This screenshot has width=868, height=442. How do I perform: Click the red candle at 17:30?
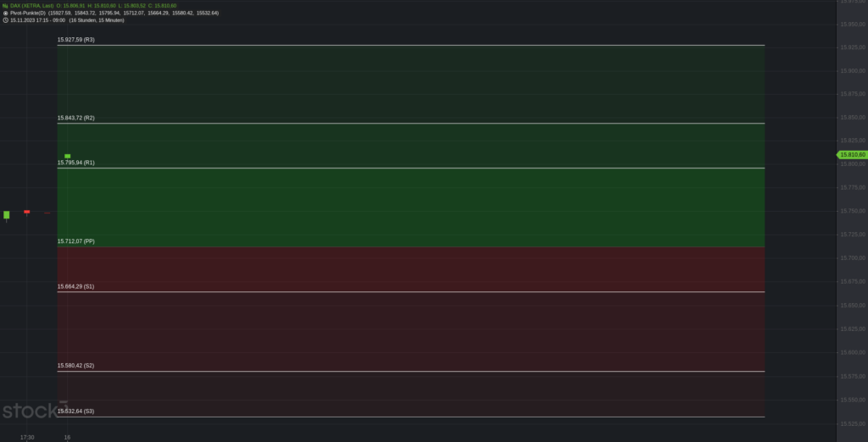coord(26,212)
